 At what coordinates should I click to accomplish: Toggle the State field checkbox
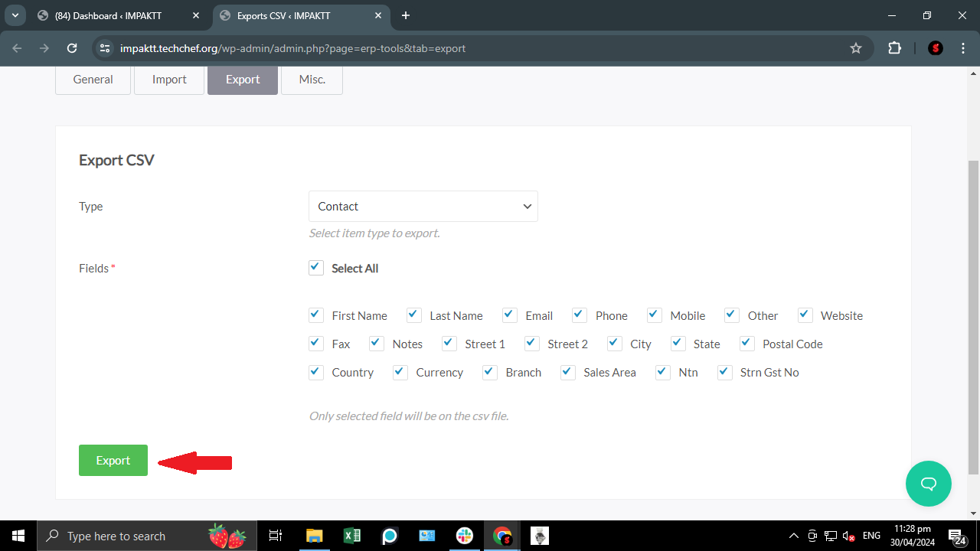pos(678,344)
